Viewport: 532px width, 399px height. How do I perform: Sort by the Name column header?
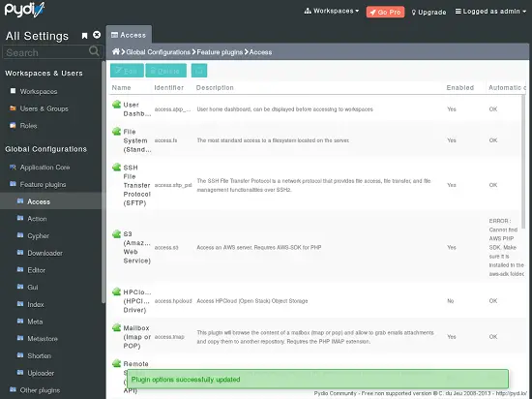coord(122,87)
